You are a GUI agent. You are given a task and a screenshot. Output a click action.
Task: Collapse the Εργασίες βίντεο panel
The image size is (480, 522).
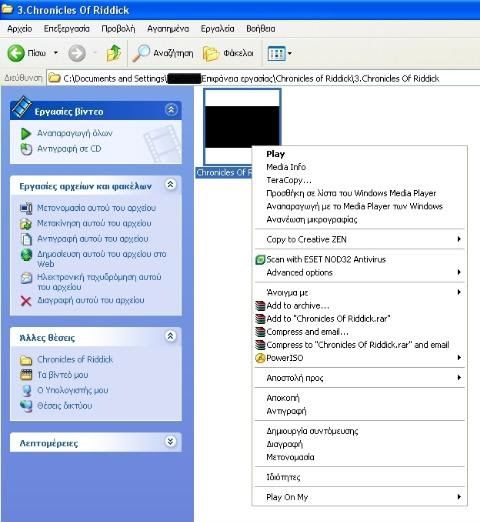click(171, 110)
